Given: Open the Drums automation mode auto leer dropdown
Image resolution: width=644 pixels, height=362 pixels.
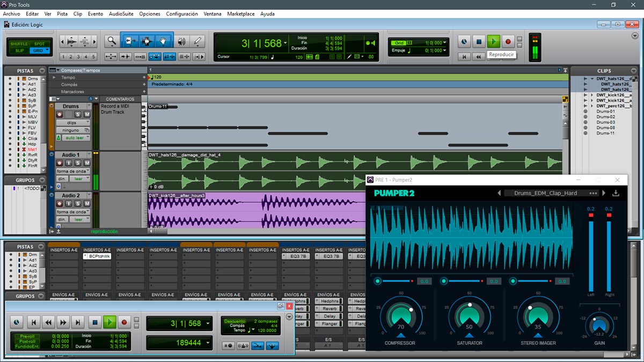Looking at the screenshot, I should click(x=77, y=138).
